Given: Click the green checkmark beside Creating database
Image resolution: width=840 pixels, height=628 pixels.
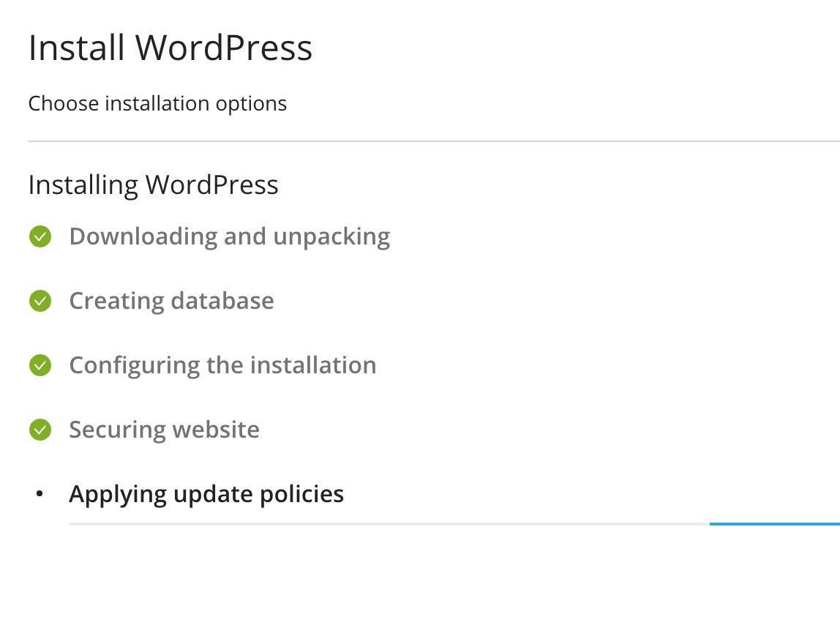Looking at the screenshot, I should pos(40,302).
